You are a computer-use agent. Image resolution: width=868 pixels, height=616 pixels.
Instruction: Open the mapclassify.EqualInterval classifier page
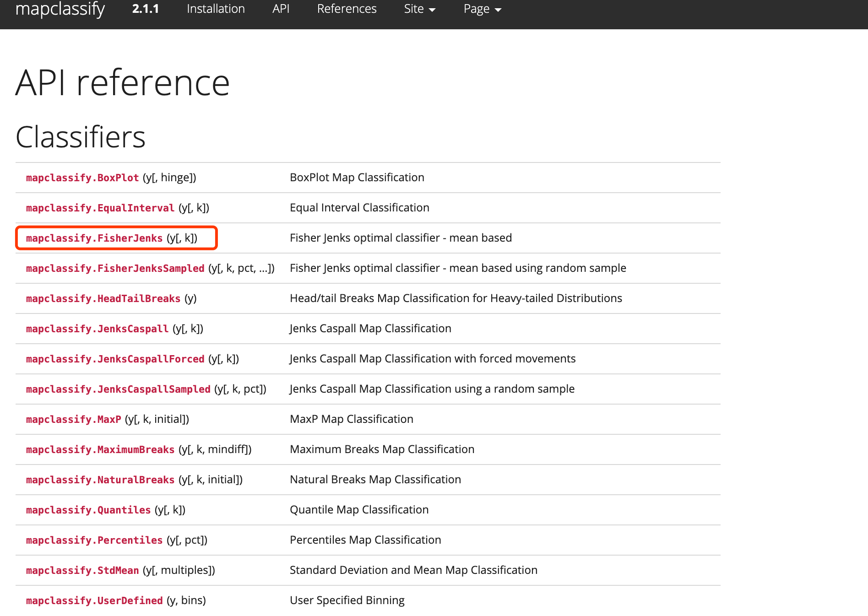pyautogui.click(x=99, y=207)
